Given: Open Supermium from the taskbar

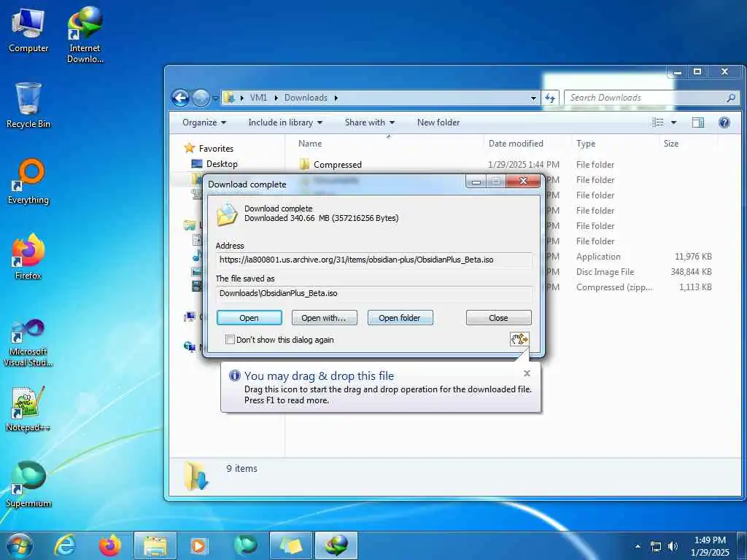Looking at the screenshot, I should 245,545.
